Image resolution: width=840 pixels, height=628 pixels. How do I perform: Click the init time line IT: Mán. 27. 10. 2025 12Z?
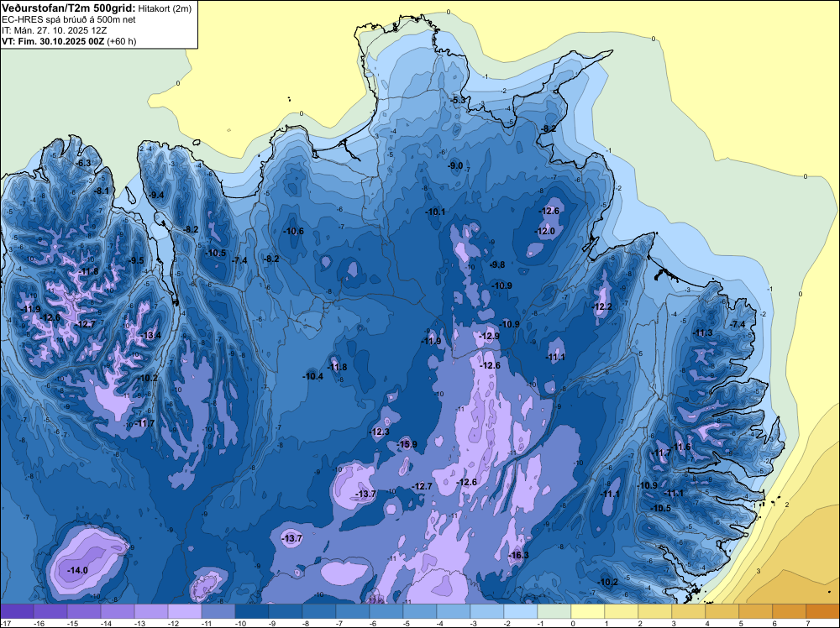(54, 30)
